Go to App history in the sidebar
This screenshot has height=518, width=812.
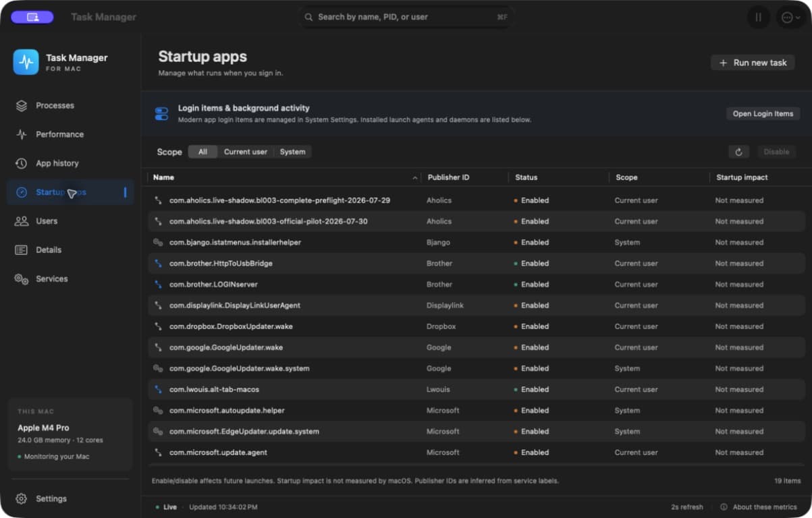pos(70,163)
